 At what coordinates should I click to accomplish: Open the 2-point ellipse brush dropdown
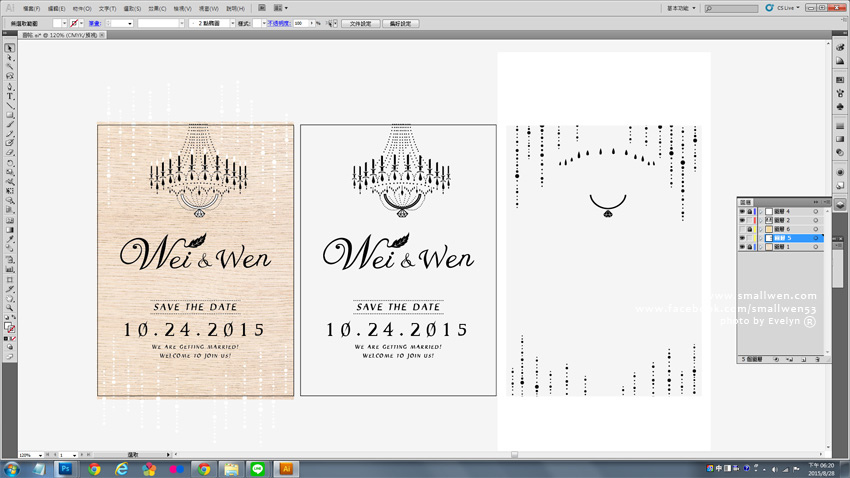tap(233, 23)
